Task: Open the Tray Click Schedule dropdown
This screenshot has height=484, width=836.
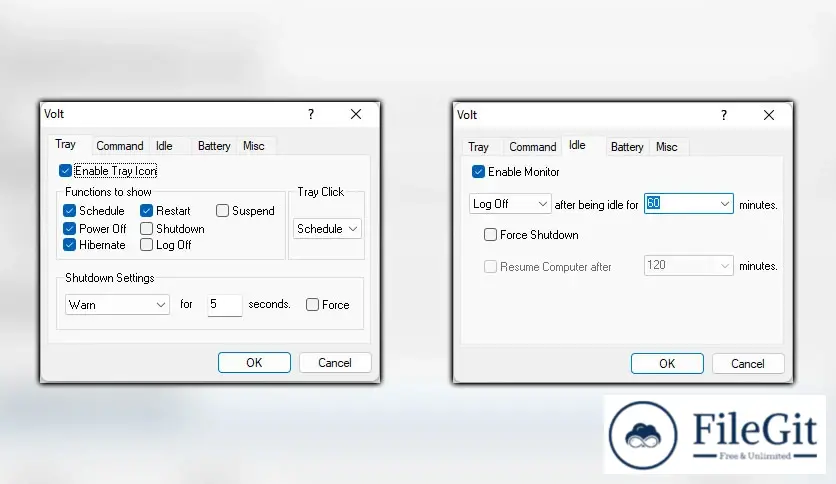Action: tap(327, 229)
